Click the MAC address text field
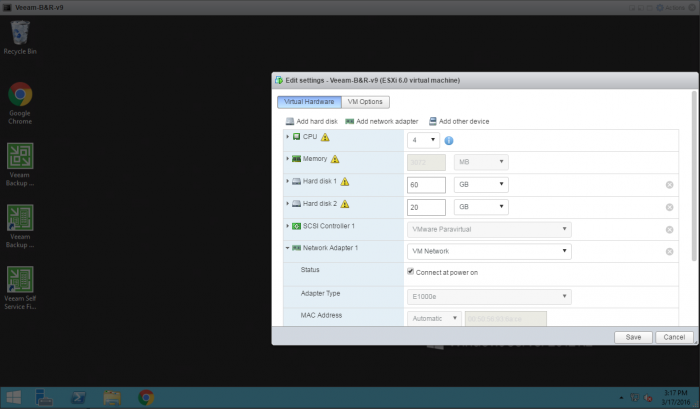The height and width of the screenshot is (409, 700). pos(506,318)
